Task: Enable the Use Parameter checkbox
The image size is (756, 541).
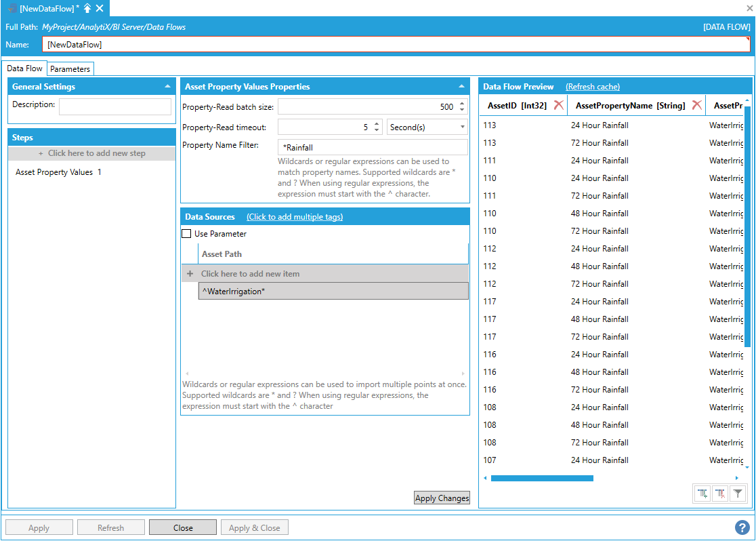Action: click(187, 234)
